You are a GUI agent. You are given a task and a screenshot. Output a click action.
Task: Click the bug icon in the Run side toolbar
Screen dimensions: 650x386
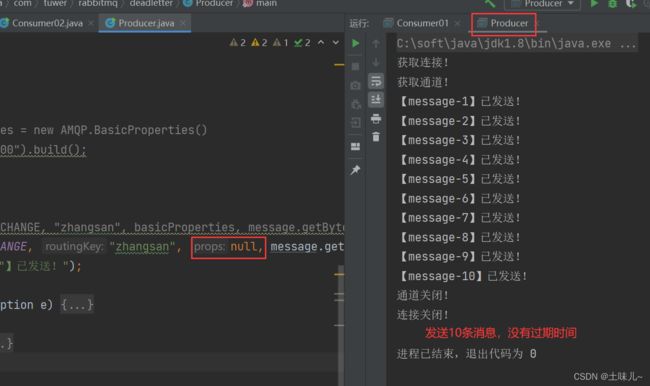point(355,104)
